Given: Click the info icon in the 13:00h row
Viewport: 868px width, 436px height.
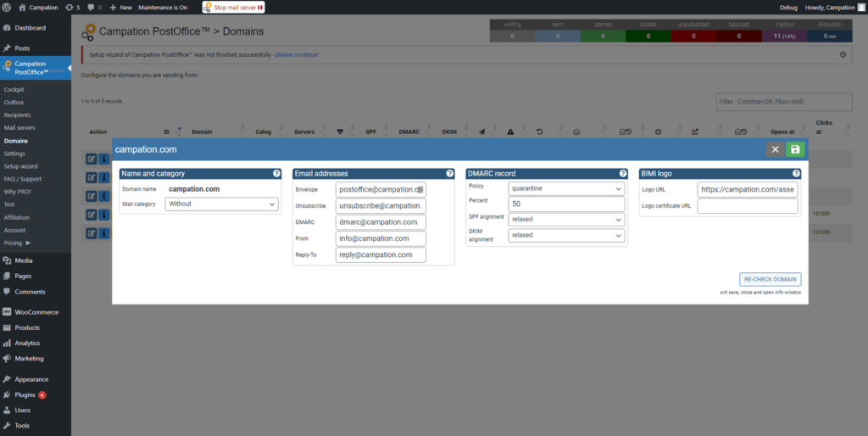Looking at the screenshot, I should click(103, 233).
